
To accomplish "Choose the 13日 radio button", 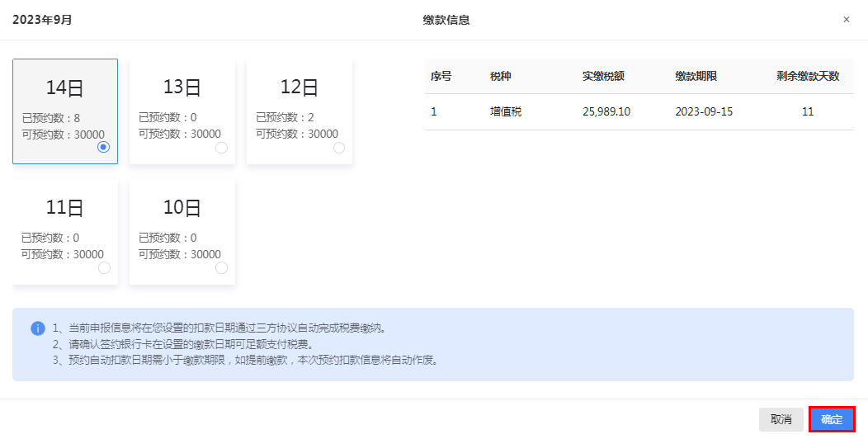I will click(x=221, y=148).
